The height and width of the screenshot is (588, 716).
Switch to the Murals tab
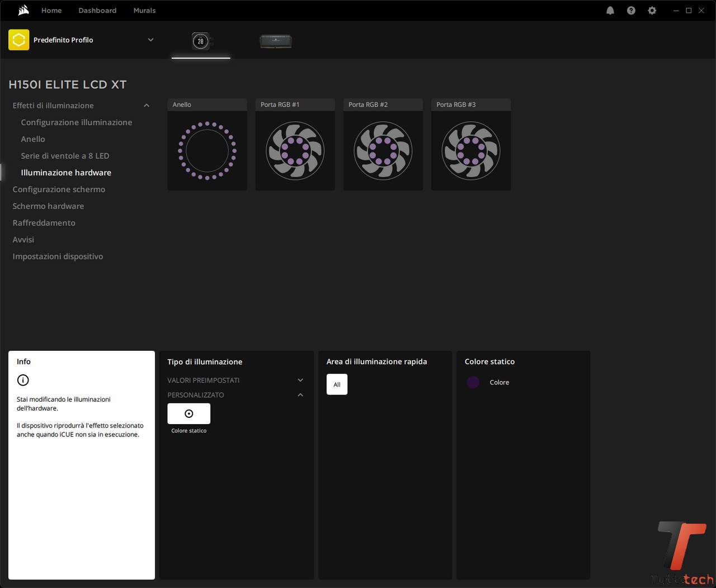coord(144,11)
